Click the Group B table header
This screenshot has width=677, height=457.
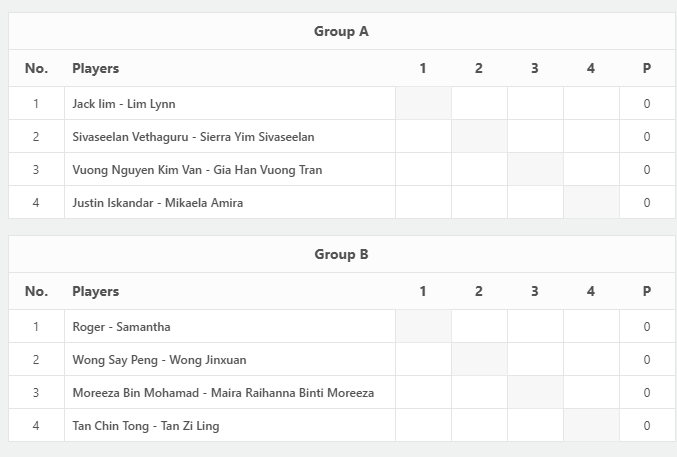[341, 254]
